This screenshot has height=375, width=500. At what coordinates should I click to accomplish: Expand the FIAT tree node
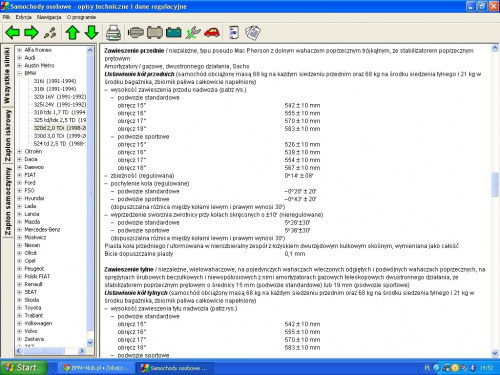pos(20,175)
